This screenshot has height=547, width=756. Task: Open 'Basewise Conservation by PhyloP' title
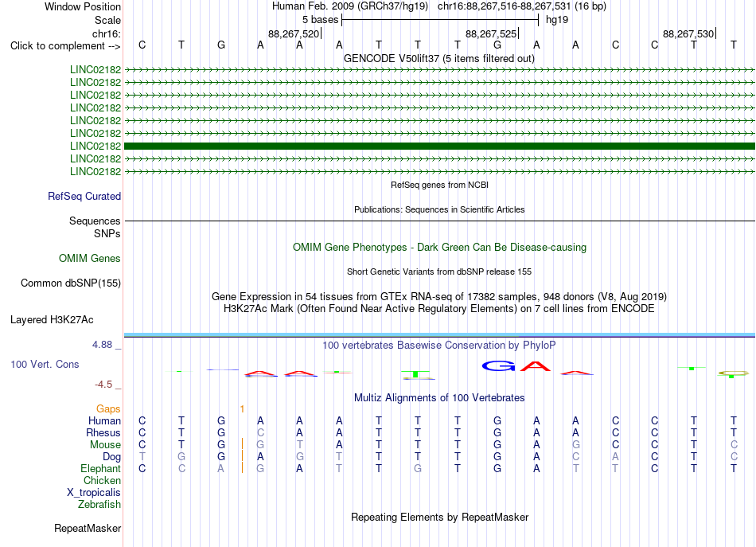click(439, 345)
